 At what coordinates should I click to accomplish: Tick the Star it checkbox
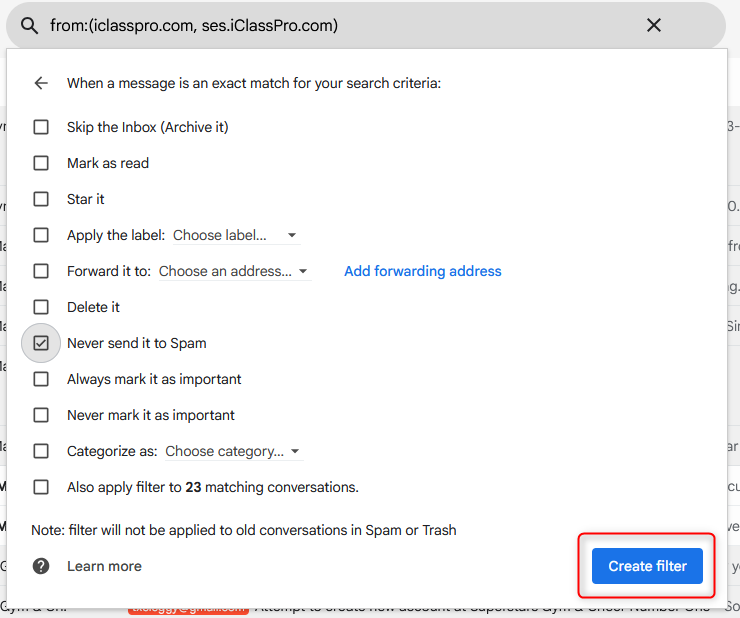pyautogui.click(x=41, y=199)
